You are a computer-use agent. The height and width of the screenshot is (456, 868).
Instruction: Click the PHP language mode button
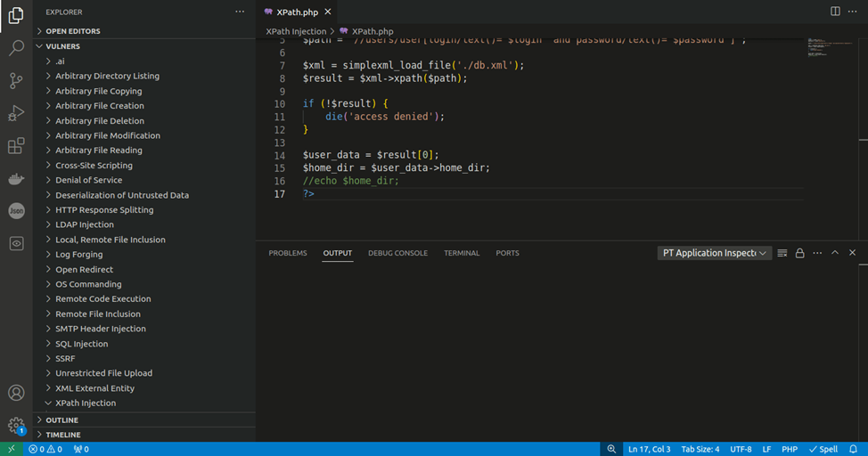click(790, 450)
